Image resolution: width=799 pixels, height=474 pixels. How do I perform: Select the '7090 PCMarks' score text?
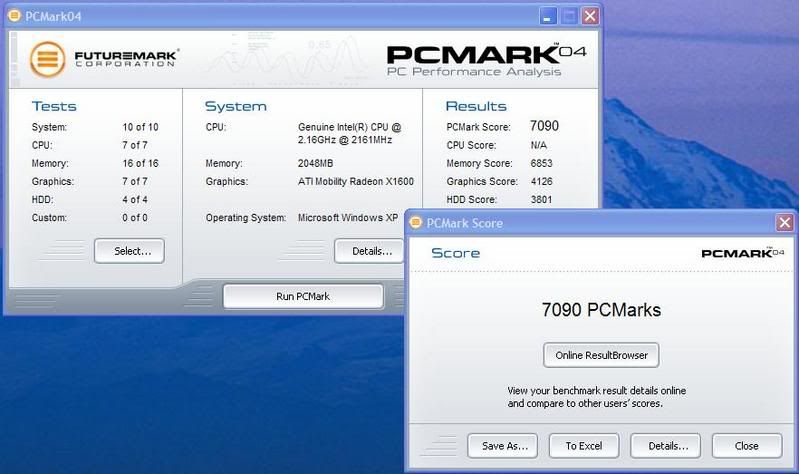click(601, 310)
